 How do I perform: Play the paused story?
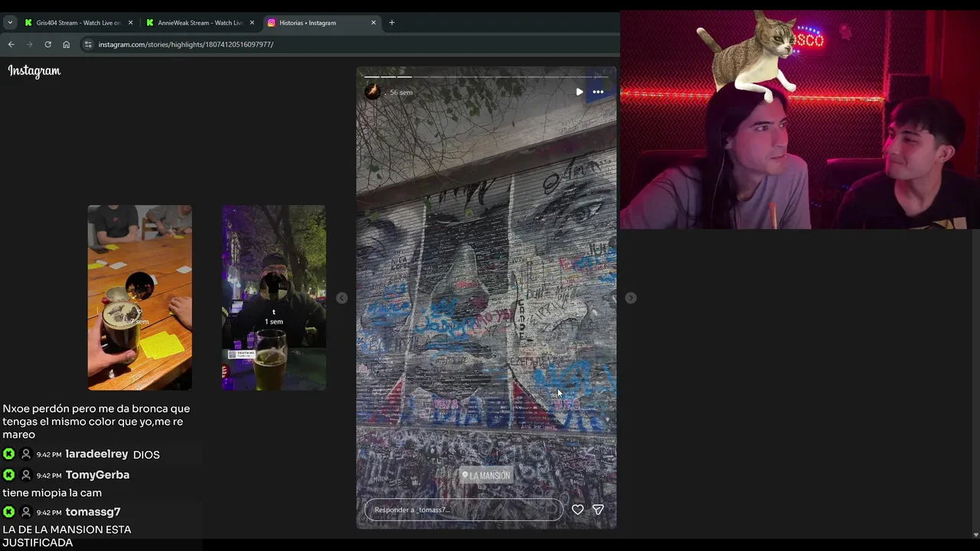click(579, 92)
